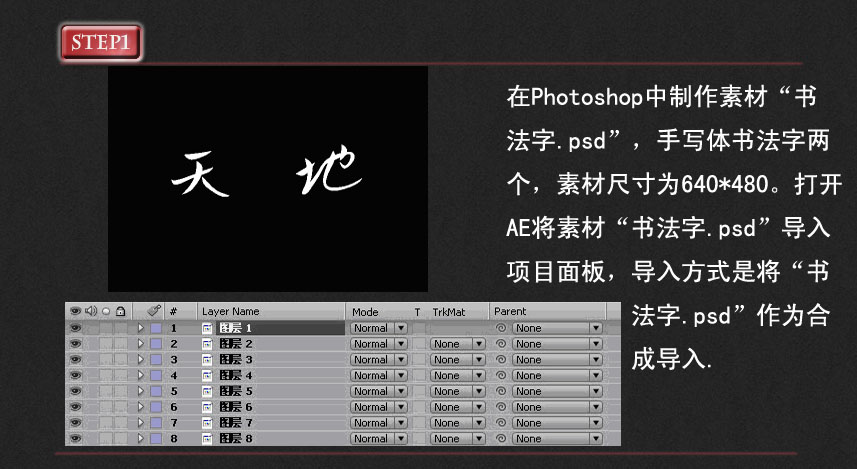Click the Label tag icon in the column header
The height and width of the screenshot is (469, 857).
click(x=154, y=311)
